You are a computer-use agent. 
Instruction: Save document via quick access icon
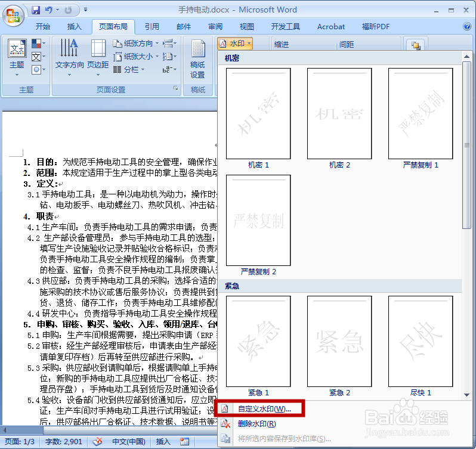coord(36,10)
